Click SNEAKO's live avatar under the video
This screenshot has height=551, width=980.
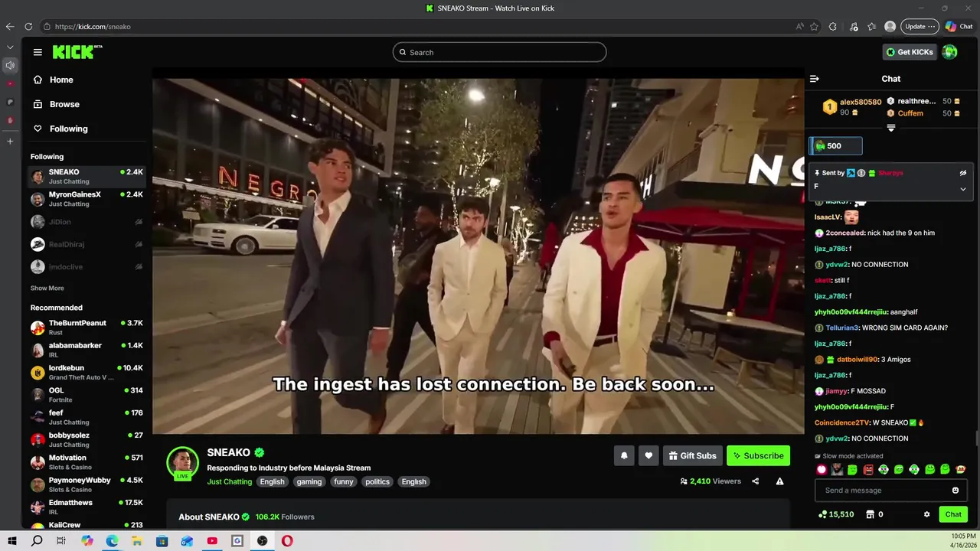click(183, 462)
